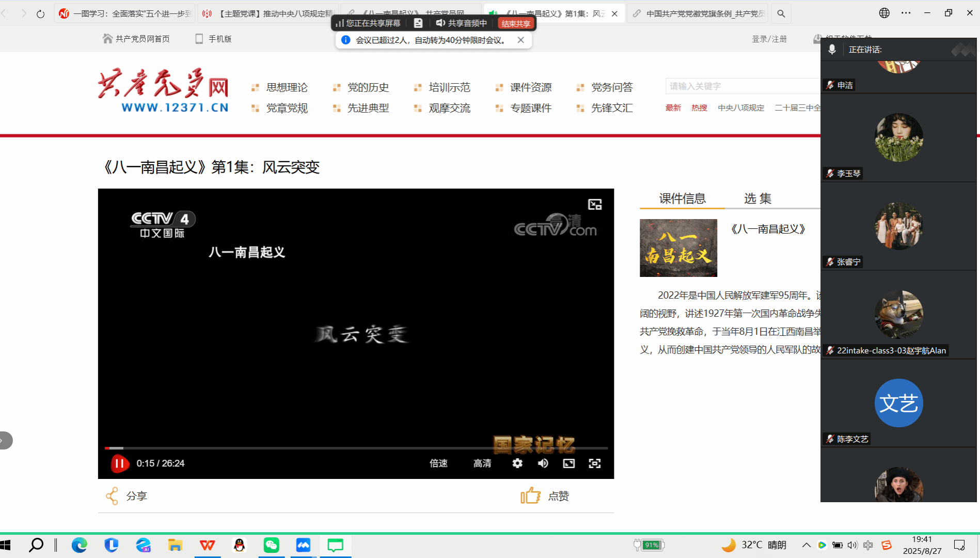Open the video settings gear
Image resolution: width=980 pixels, height=558 pixels.
tap(517, 463)
